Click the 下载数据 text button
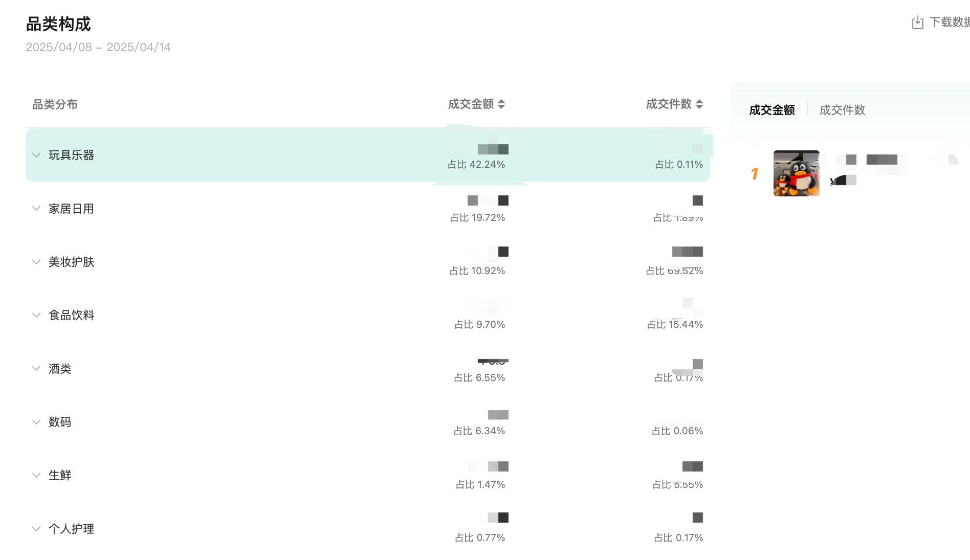 click(x=949, y=23)
